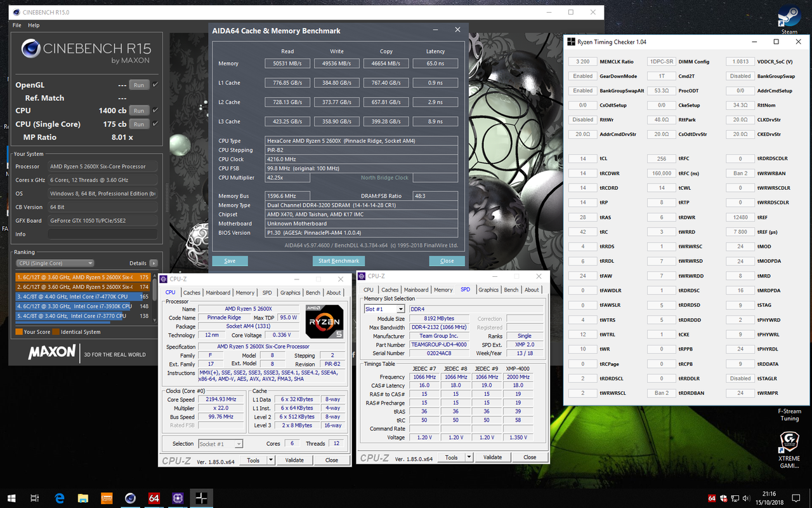Switch to Graphics tab in left CPU-Z window
Image resolution: width=812 pixels, height=508 pixels.
[x=290, y=293]
